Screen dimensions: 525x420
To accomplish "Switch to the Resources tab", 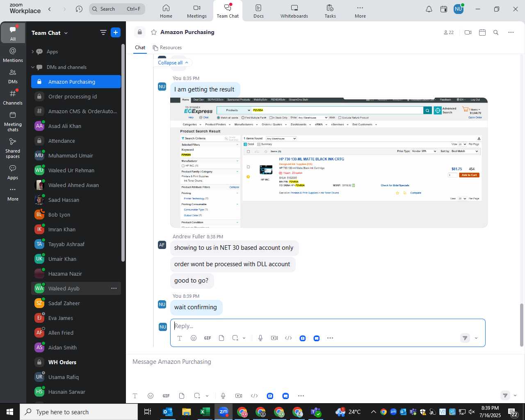I will tap(167, 48).
